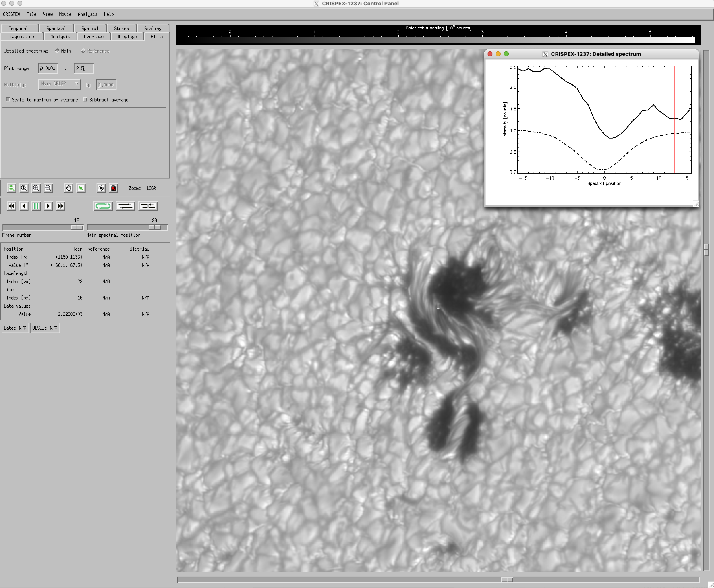Check the Subtract average option
Viewport: 714px width, 588px height.
85,100
